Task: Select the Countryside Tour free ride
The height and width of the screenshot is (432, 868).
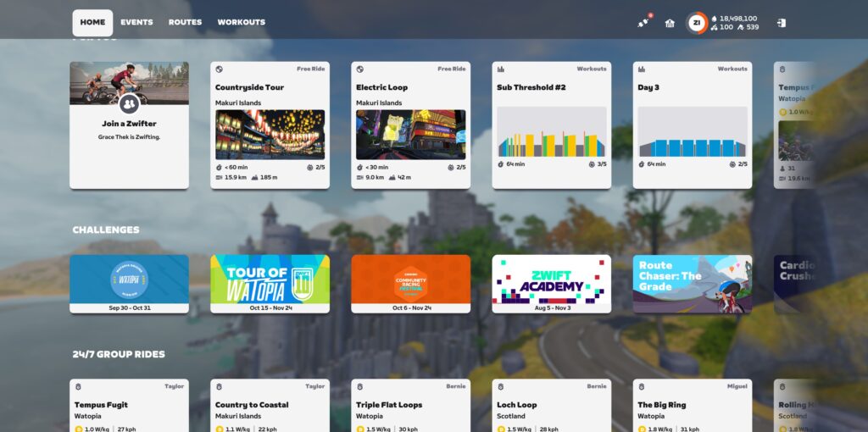Action: click(x=270, y=125)
